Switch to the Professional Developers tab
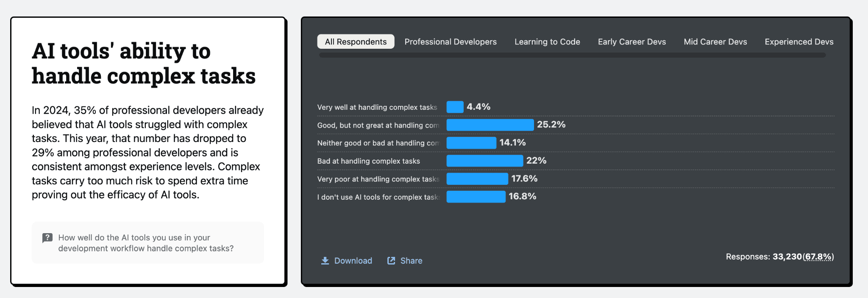 [x=451, y=42]
